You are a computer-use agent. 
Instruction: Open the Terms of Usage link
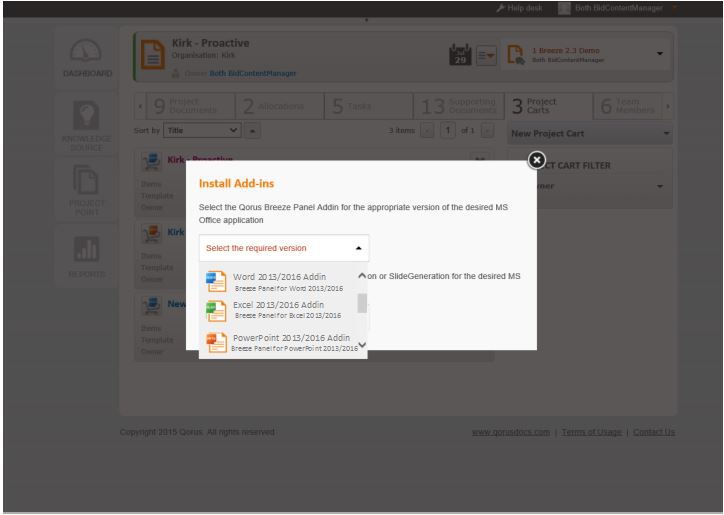(x=591, y=432)
